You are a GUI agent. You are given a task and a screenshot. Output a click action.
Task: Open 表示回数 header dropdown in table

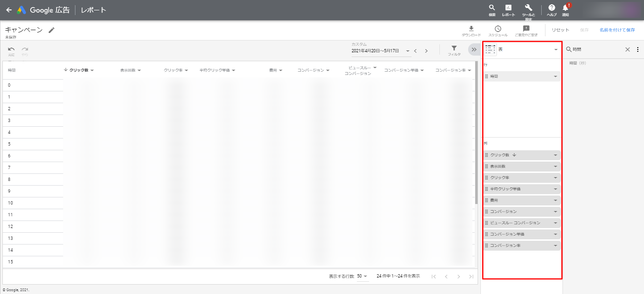pos(139,70)
